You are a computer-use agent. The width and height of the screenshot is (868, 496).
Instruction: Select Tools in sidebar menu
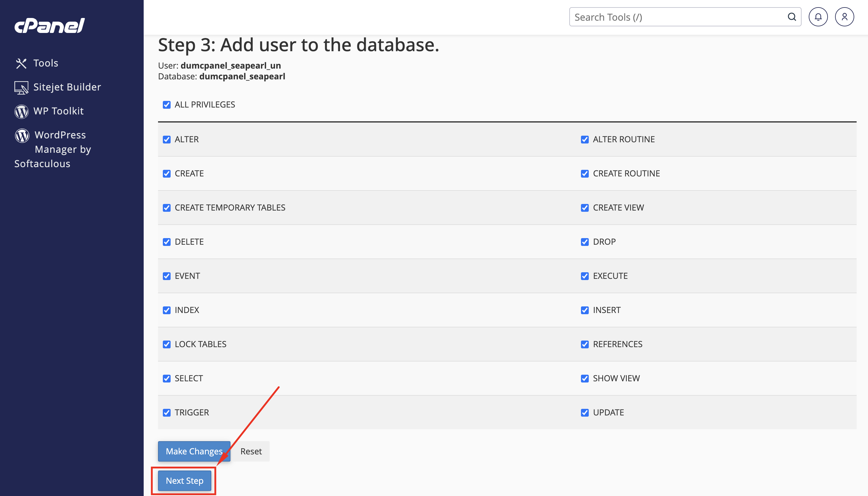click(45, 63)
